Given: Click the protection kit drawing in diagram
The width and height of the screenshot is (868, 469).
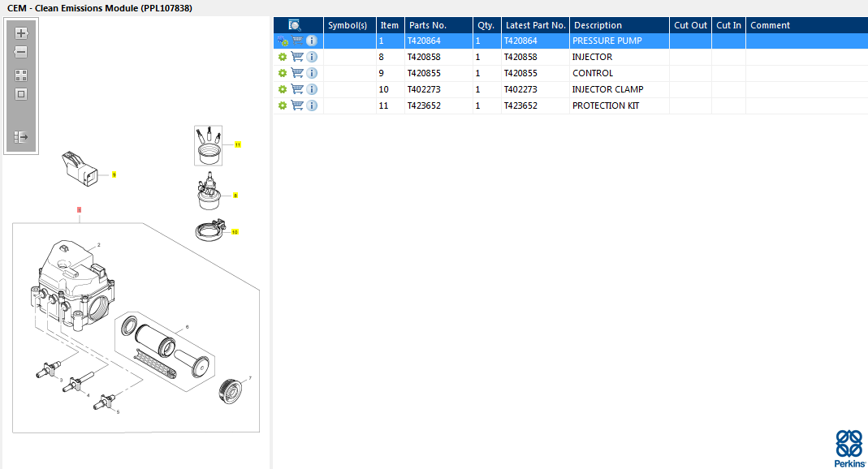Looking at the screenshot, I should [208, 145].
